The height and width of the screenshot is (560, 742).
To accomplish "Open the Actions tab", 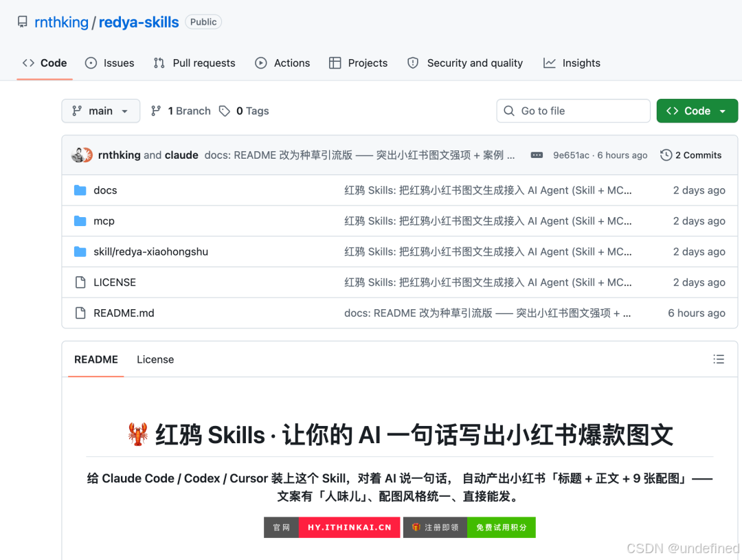I will click(x=282, y=63).
